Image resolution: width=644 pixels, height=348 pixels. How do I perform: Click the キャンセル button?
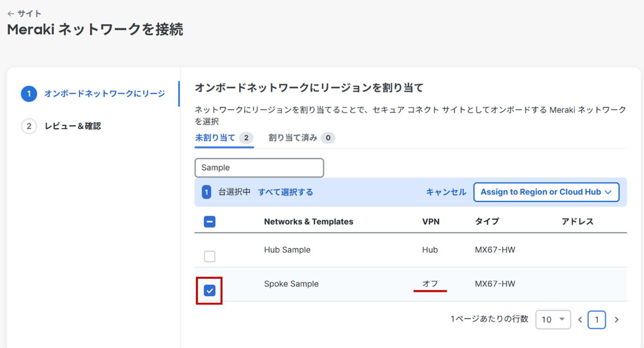pyautogui.click(x=446, y=192)
